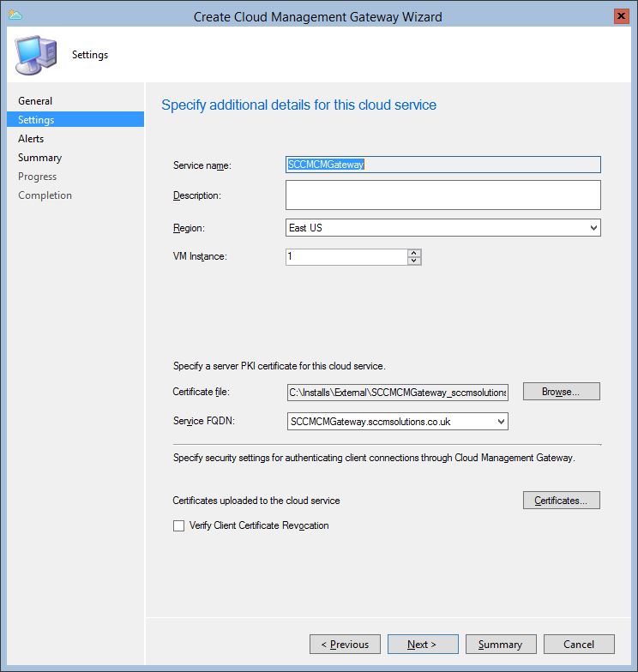Focus the Service name text field

point(442,165)
